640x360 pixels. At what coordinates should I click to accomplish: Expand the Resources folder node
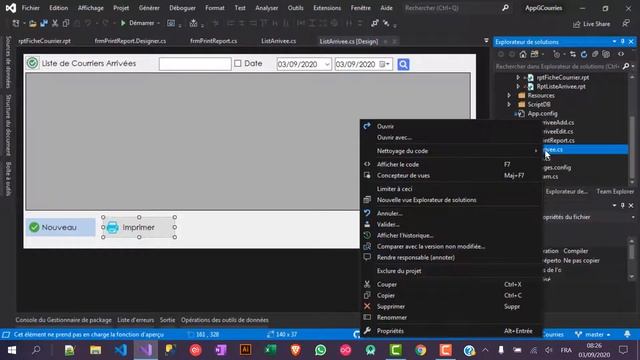click(x=509, y=96)
